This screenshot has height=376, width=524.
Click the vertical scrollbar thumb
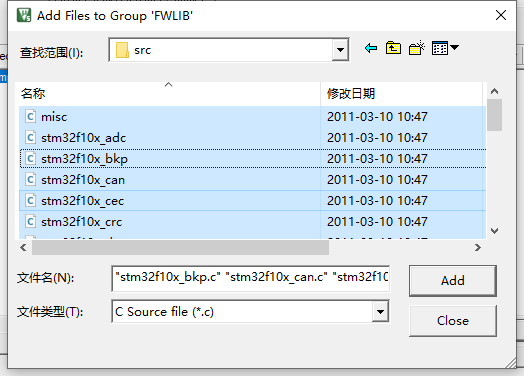pyautogui.click(x=495, y=115)
